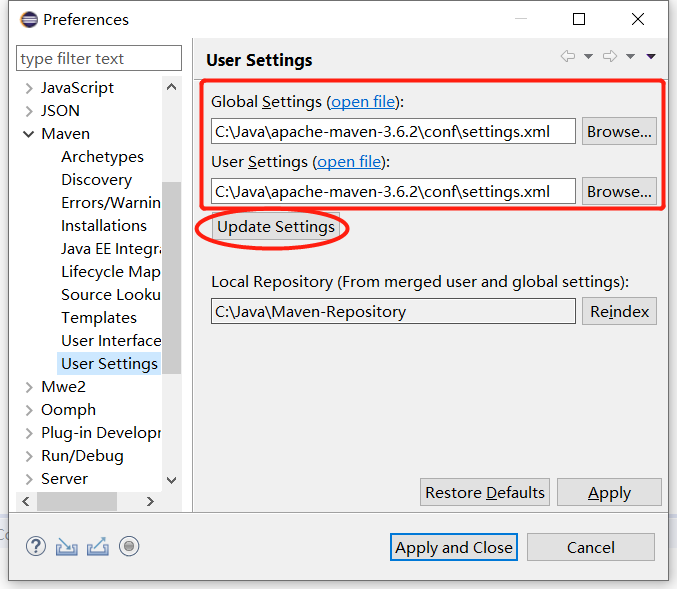Expand the Server tree node
Screen dimensions: 677x589
click(x=29, y=479)
